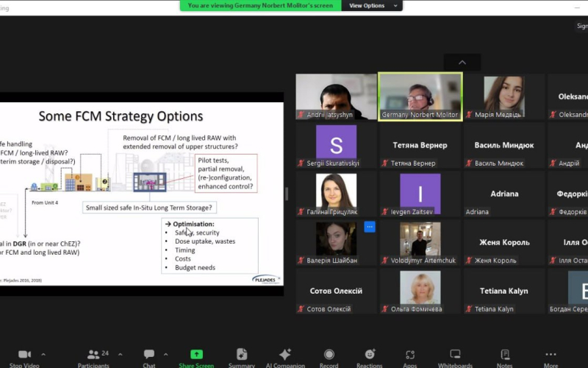The height and width of the screenshot is (368, 588).
Task: Click the Женя Король name tile
Action: tap(504, 242)
